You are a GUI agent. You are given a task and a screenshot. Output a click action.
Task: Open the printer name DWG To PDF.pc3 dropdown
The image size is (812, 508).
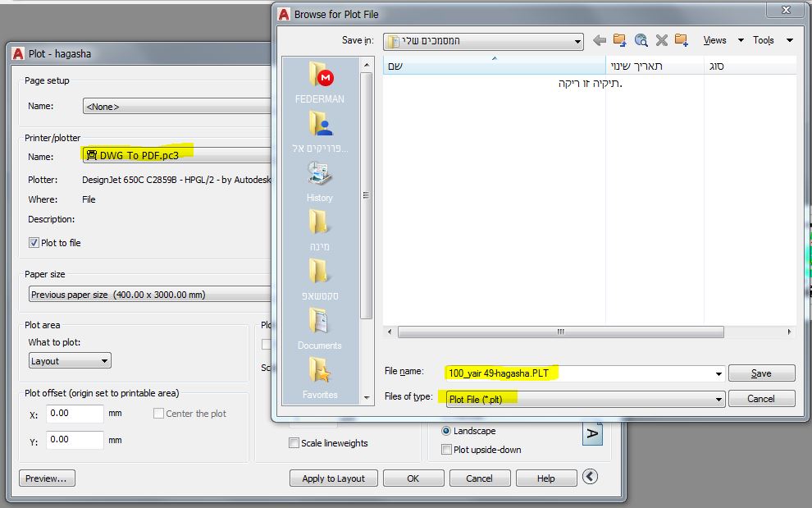click(x=176, y=155)
